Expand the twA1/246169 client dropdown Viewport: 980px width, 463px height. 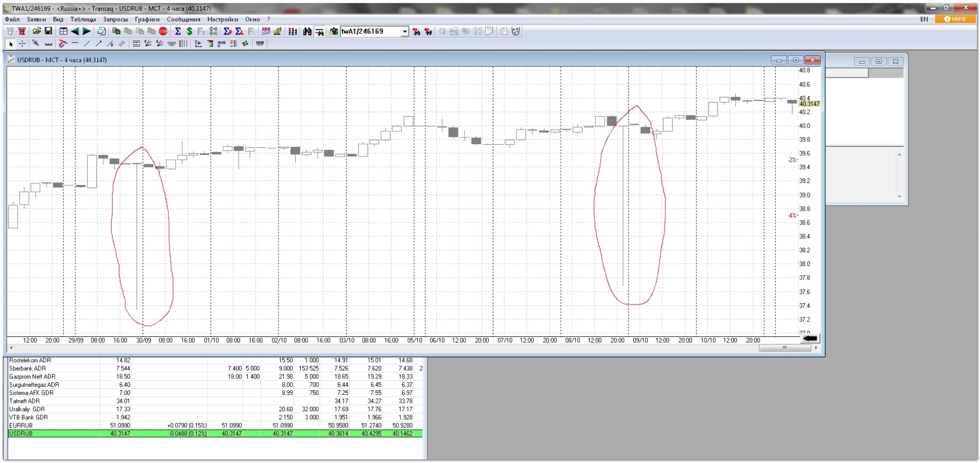click(405, 31)
